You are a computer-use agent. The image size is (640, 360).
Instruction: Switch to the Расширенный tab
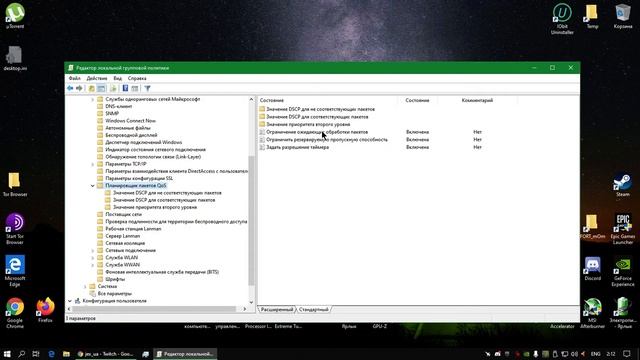tap(277, 309)
